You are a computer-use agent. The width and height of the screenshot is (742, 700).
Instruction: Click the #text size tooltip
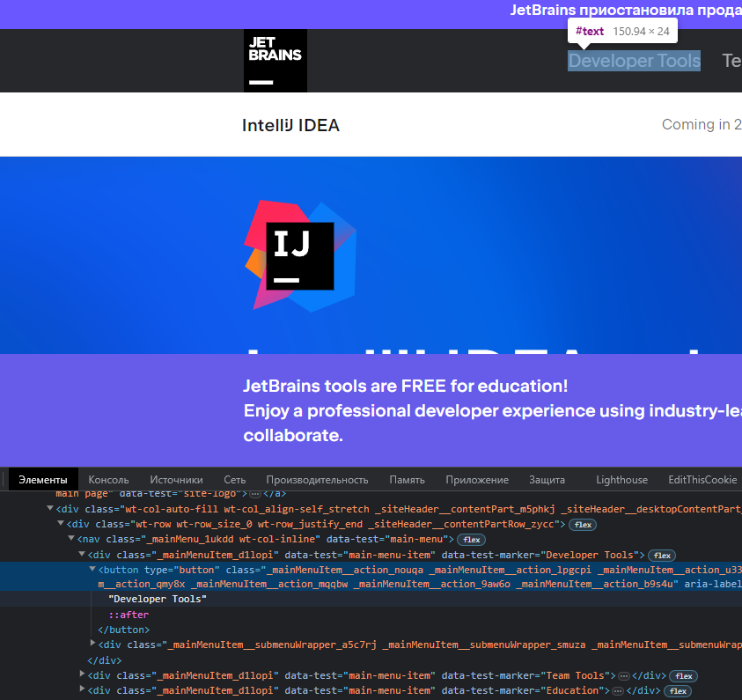(622, 31)
